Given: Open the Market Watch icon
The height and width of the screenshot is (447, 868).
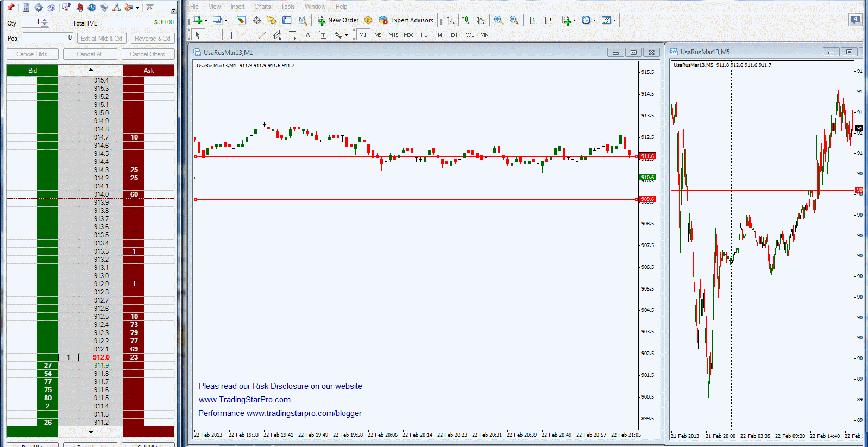Looking at the screenshot, I should click(241, 20).
